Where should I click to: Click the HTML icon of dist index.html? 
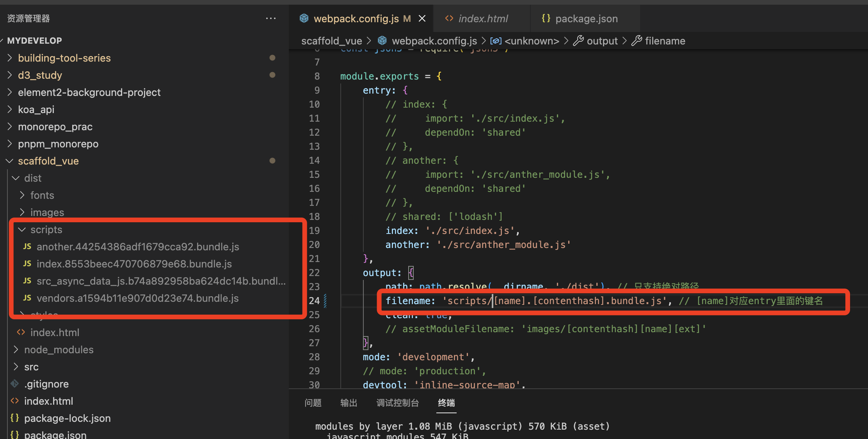click(x=21, y=332)
